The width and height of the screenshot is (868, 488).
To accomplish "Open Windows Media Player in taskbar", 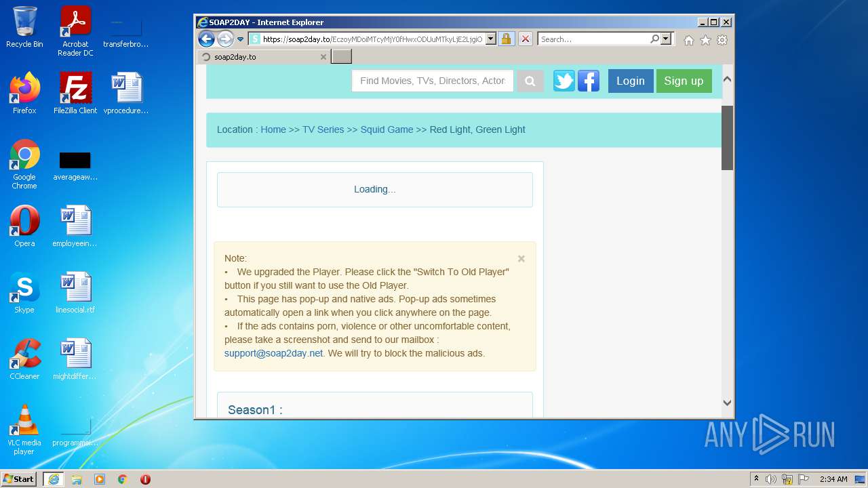I will pyautogui.click(x=100, y=479).
